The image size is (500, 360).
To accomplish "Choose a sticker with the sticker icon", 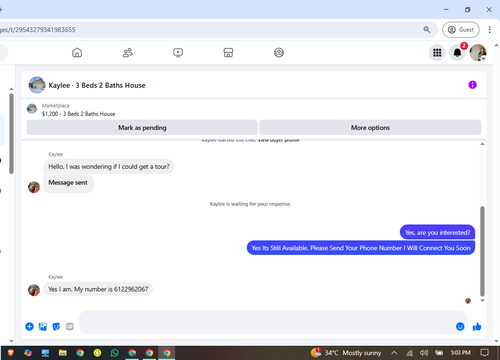I will pyautogui.click(x=56, y=326).
